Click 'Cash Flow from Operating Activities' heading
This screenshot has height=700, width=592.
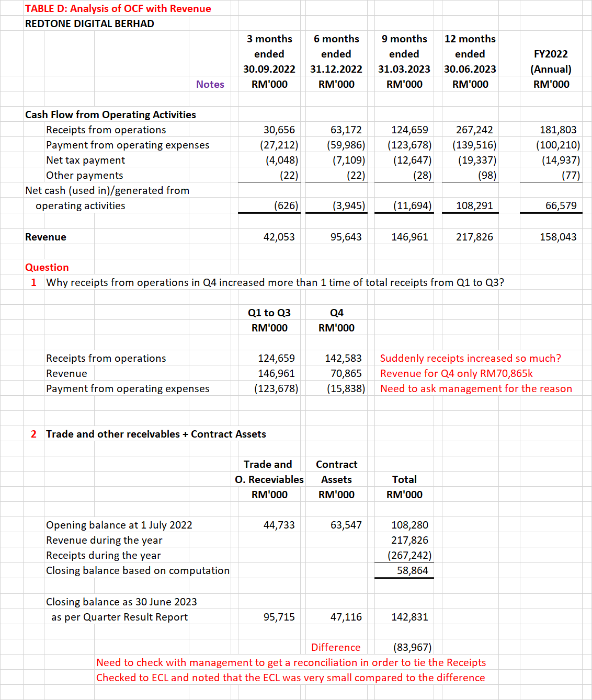(110, 114)
